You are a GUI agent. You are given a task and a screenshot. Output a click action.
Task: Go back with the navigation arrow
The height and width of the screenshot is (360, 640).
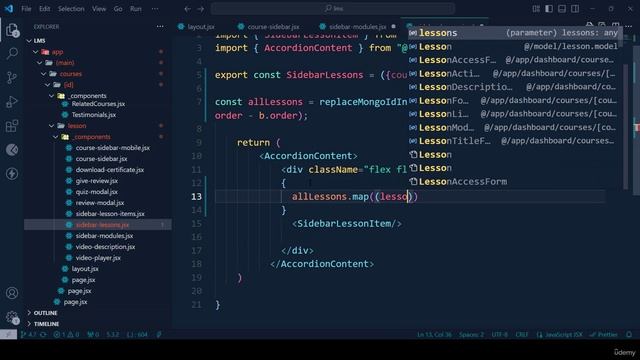187,9
